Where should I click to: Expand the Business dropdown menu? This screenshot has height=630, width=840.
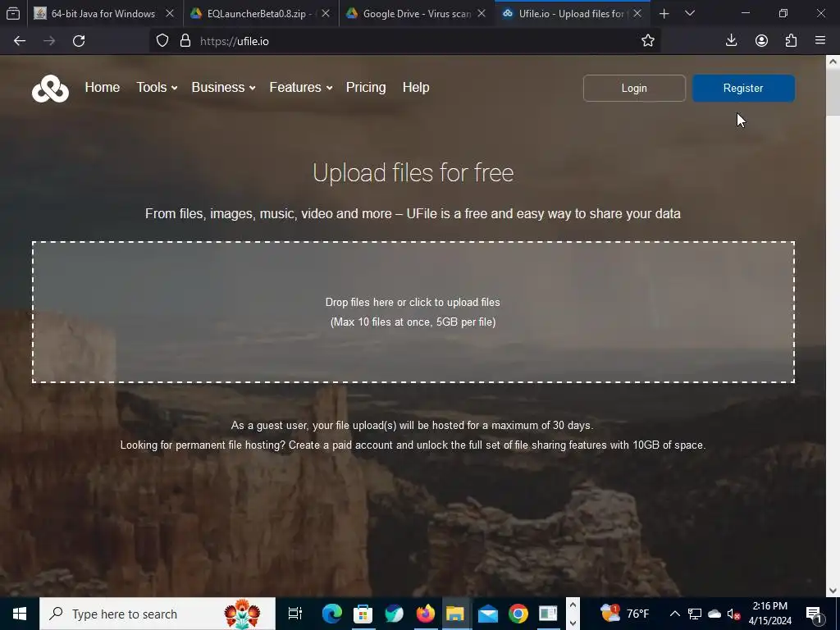(x=223, y=87)
